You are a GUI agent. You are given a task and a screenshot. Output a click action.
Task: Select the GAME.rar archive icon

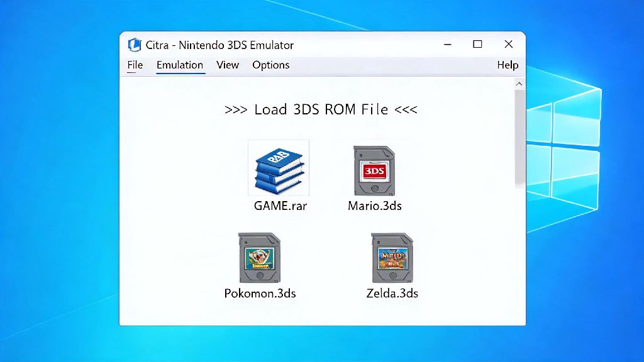click(279, 168)
